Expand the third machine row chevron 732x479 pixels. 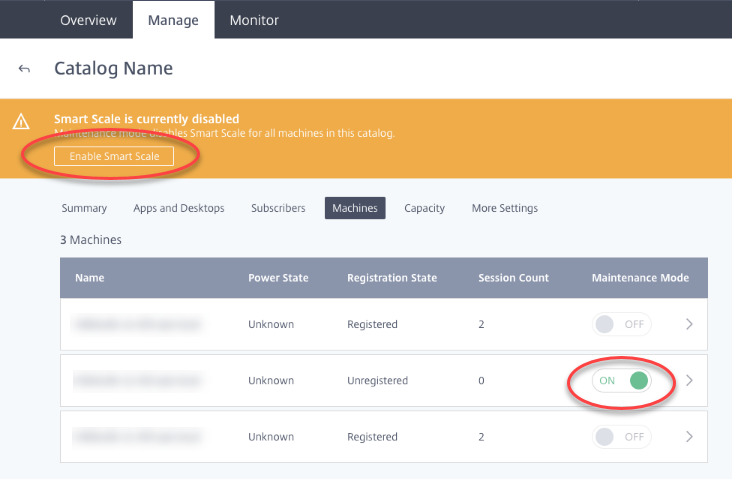(x=688, y=437)
